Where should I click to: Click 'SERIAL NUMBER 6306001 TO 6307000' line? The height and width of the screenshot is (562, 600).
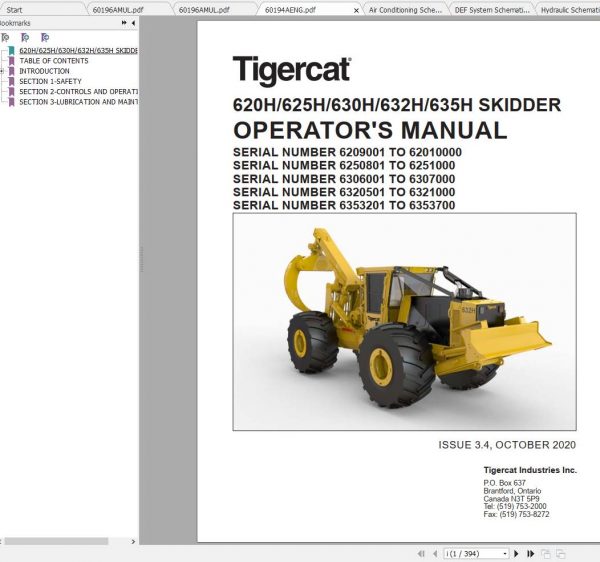tap(344, 179)
